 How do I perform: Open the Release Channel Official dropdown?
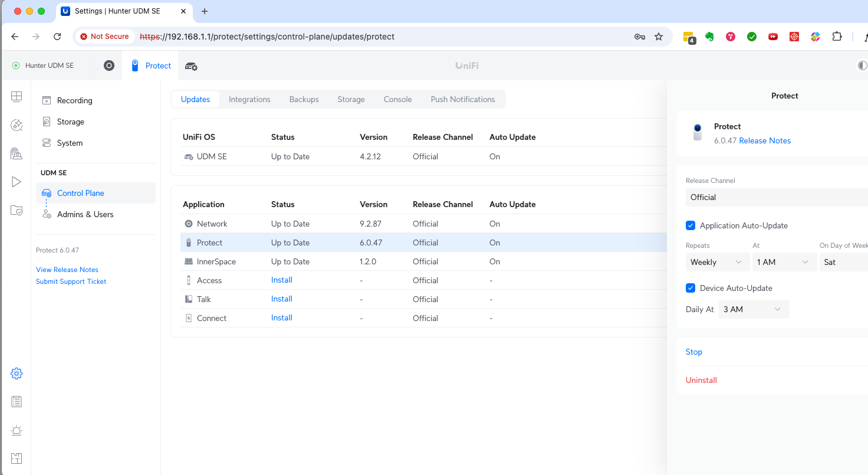point(777,197)
